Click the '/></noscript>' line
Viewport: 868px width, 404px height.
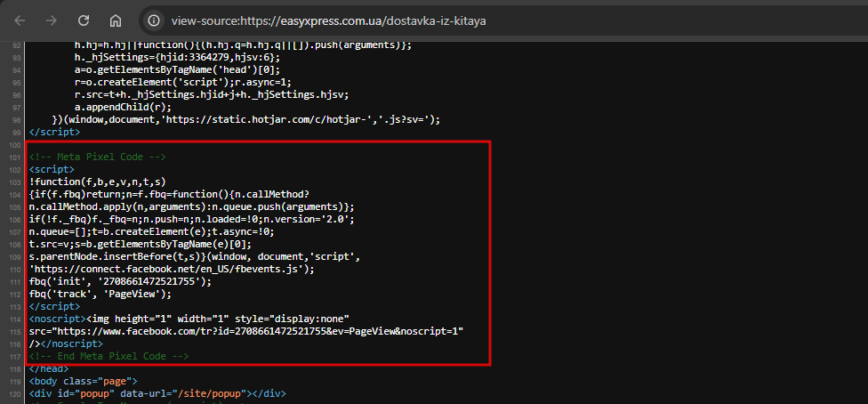[x=66, y=343]
